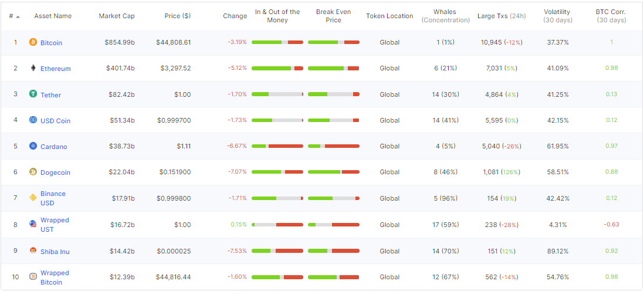Open the Shiba Inu asset link
644x291 pixels.
pos(55,252)
